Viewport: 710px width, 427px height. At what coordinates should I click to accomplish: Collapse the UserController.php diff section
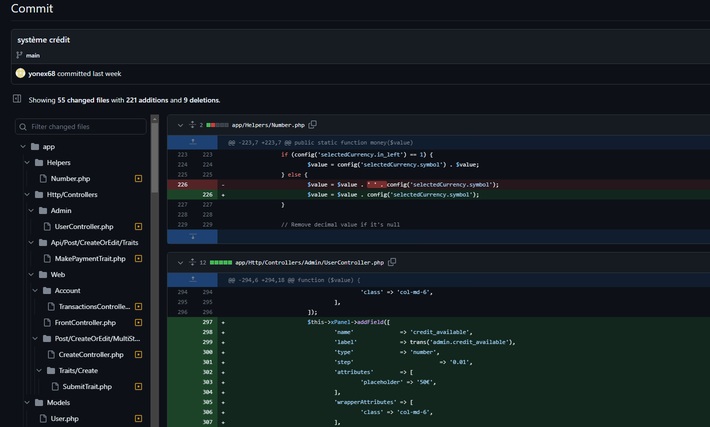click(180, 263)
